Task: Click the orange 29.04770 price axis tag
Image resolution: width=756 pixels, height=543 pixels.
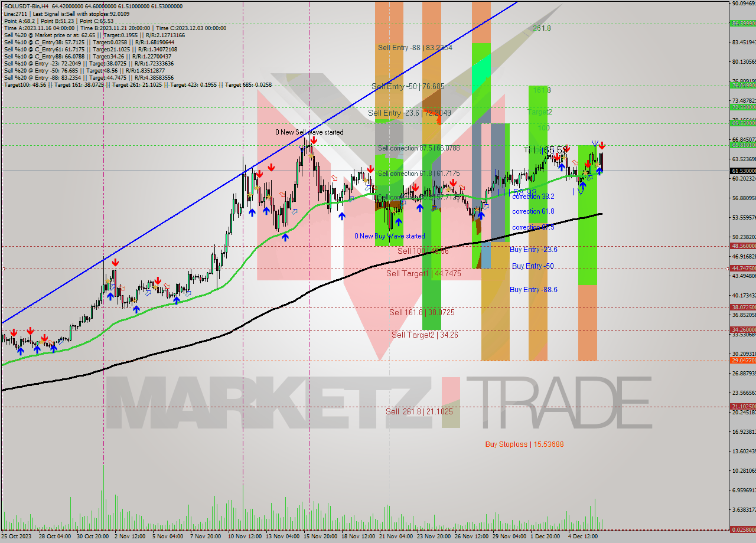Action: (743, 360)
